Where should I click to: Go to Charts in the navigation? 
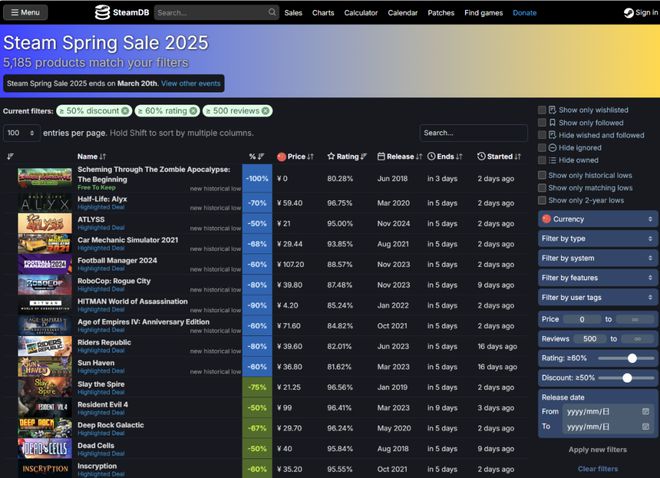(x=323, y=13)
